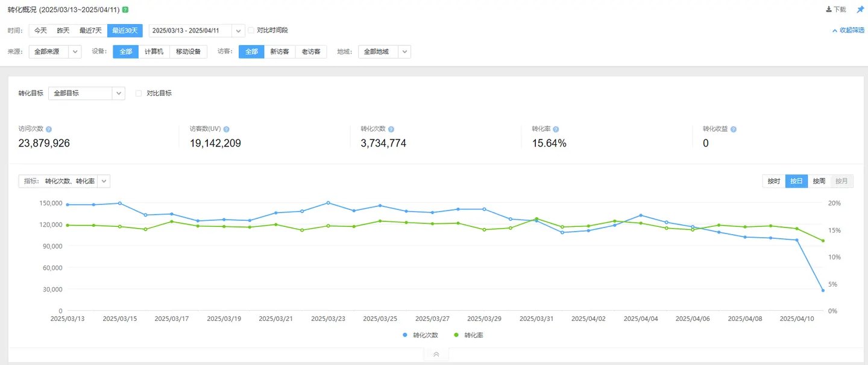Click the 19,142,209 visitor count value
Screen dimensions: 868x365
pyautogui.click(x=215, y=143)
